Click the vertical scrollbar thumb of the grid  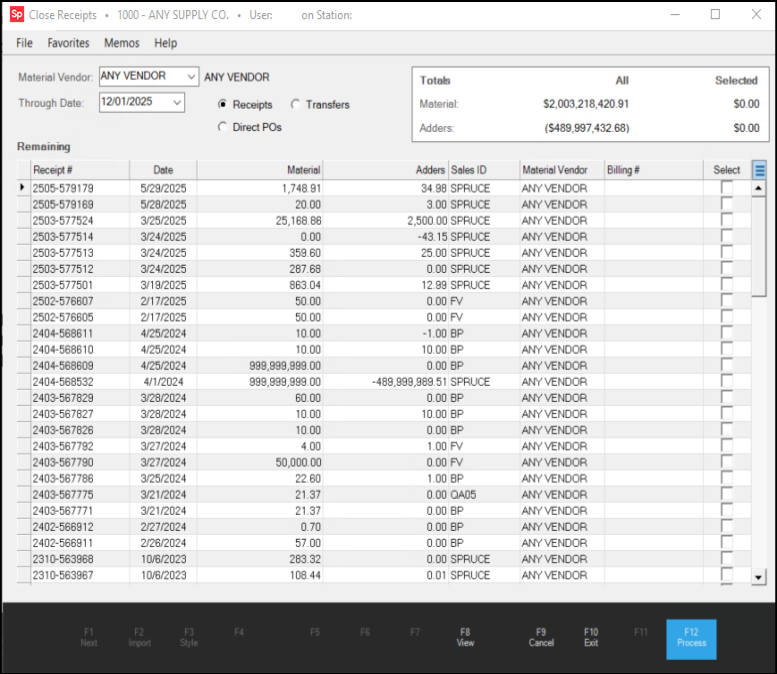click(x=759, y=246)
